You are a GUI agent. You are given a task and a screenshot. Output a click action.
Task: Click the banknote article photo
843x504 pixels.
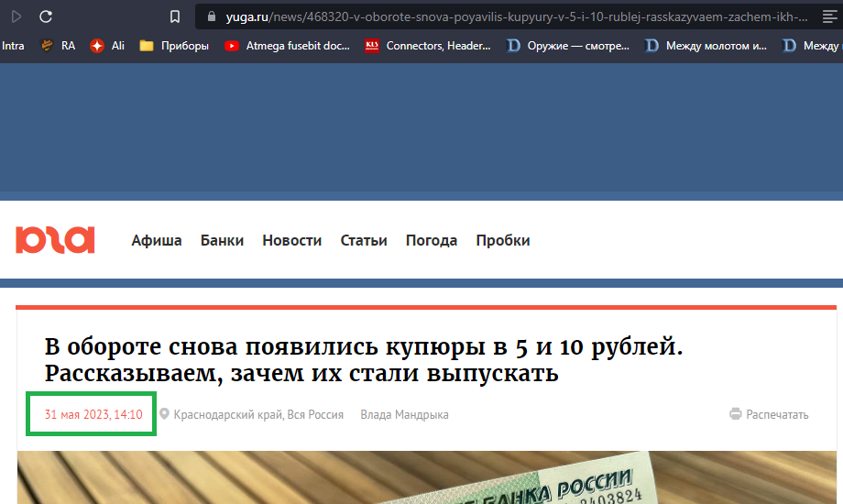coord(427,477)
